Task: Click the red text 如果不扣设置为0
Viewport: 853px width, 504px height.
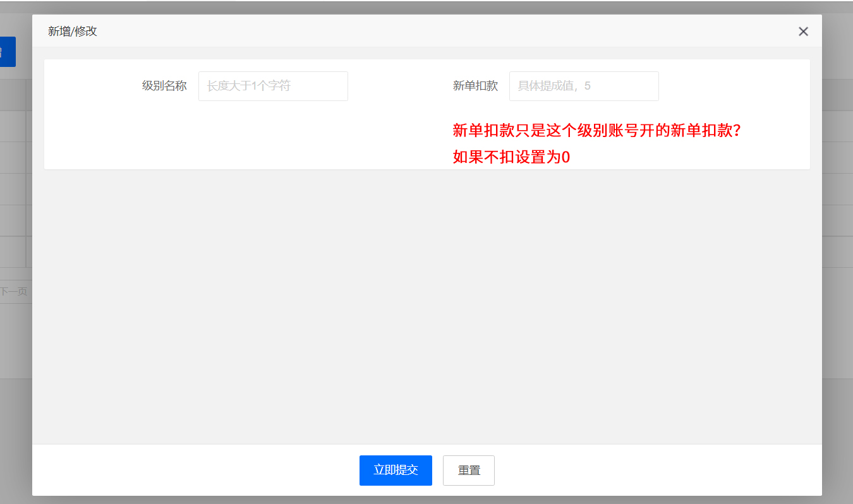Action: pos(511,157)
